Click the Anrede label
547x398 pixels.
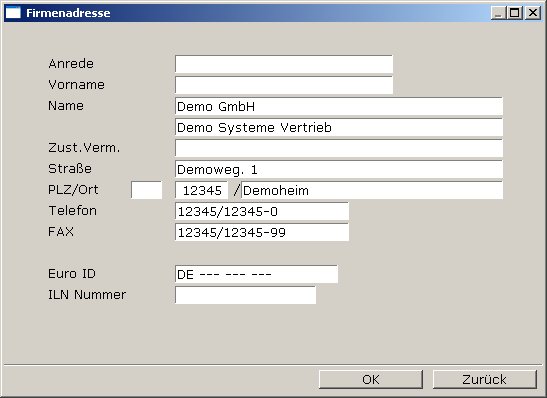(x=71, y=64)
